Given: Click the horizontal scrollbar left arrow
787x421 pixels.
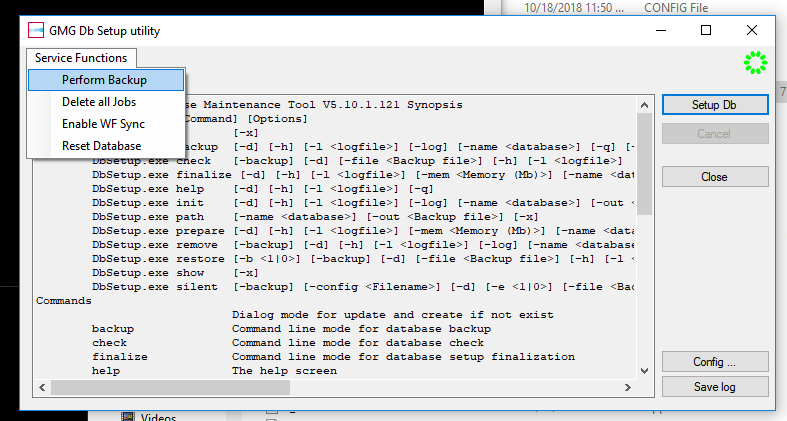Looking at the screenshot, I should coord(42,387).
